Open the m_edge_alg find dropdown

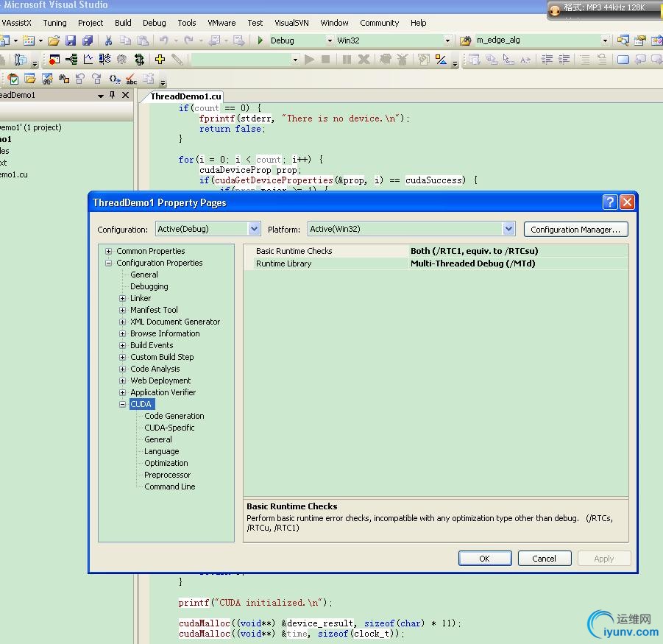[x=605, y=40]
